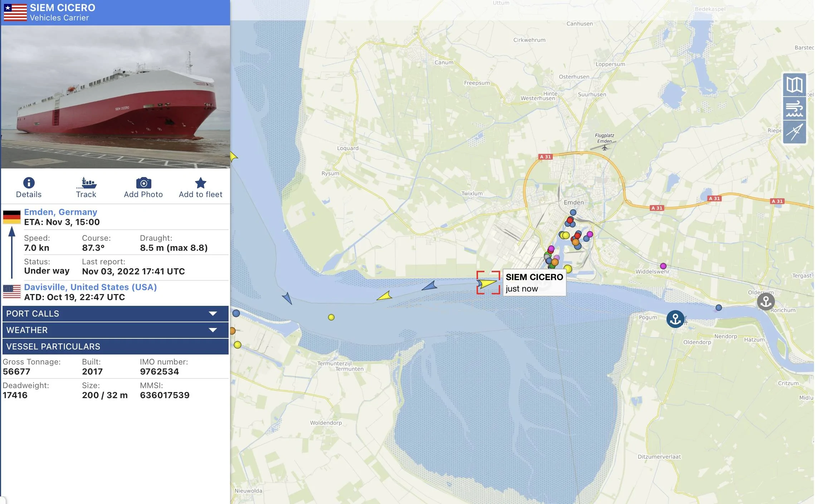This screenshot has height=504, width=815.
Task: Toggle VESSEL PARTICULARS section header
Action: [x=115, y=347]
